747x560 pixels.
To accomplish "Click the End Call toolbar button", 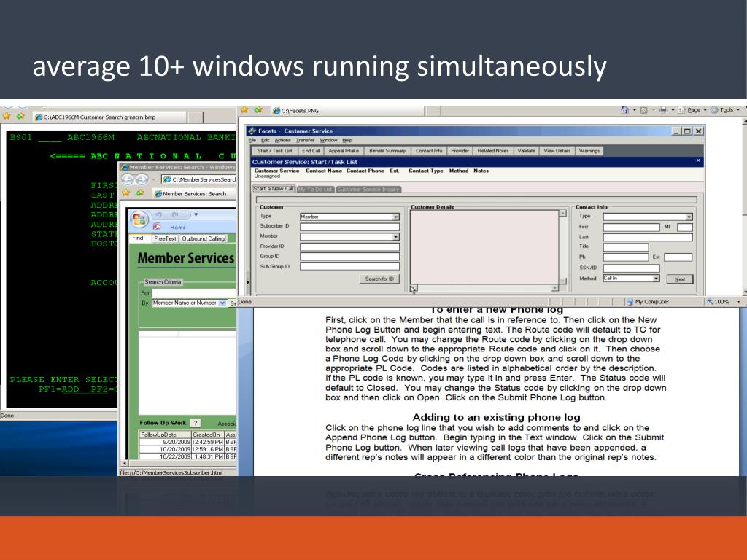I will tap(311, 150).
